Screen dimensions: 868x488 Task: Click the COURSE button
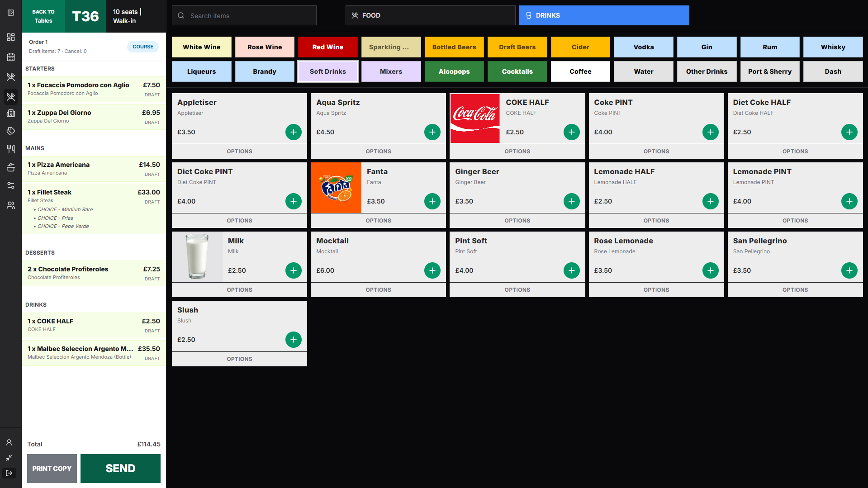[143, 47]
